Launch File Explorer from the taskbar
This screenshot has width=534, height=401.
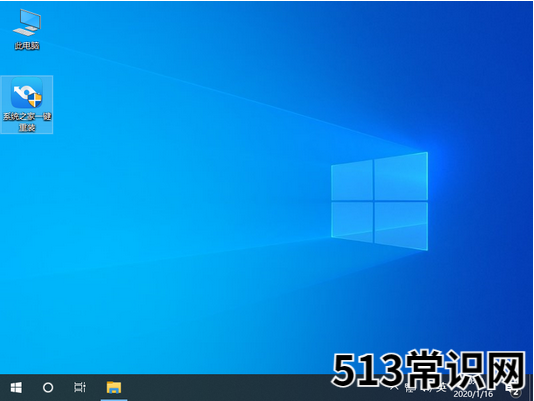(x=114, y=387)
